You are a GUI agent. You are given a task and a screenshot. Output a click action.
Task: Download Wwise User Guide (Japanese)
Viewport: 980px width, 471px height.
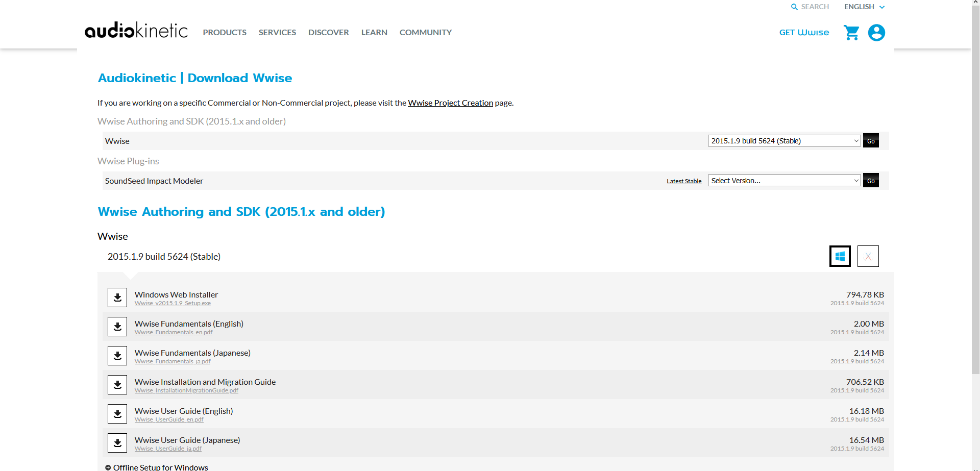[x=117, y=443]
